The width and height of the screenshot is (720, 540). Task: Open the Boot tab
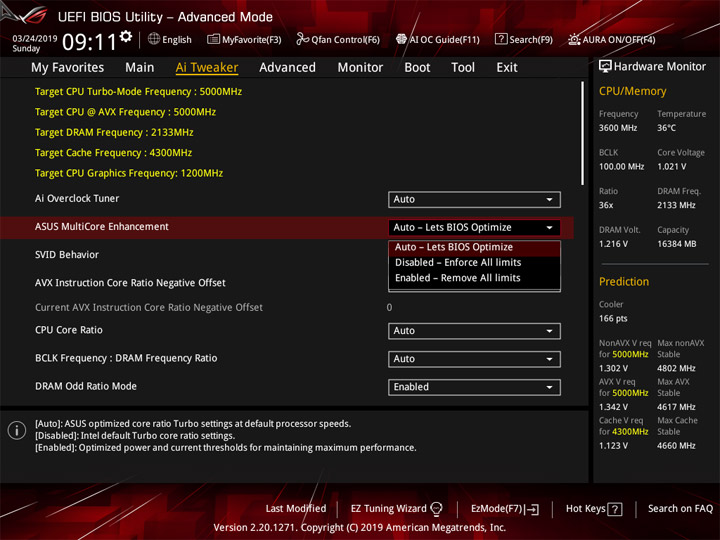pos(417,68)
